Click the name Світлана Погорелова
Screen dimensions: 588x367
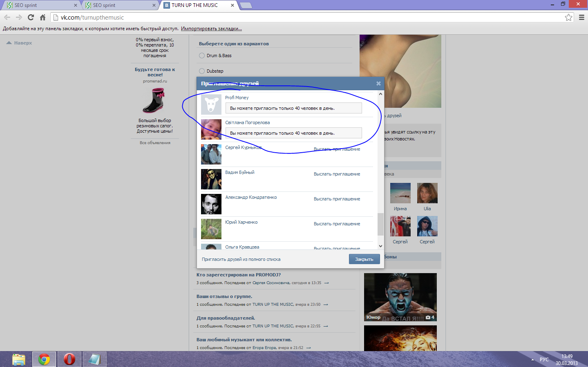tap(247, 122)
